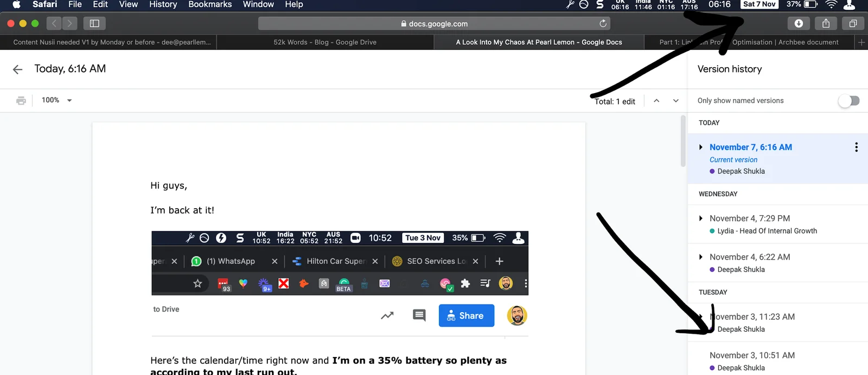Open the Bookmarks menu in menu bar
The height and width of the screenshot is (375, 868).
point(210,4)
